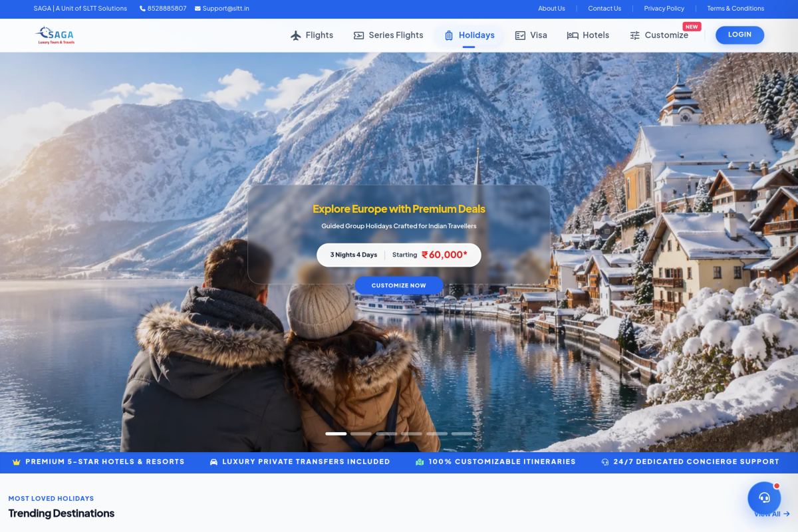Click the SAGA logo
Screen dimensions: 798x532
(x=55, y=35)
